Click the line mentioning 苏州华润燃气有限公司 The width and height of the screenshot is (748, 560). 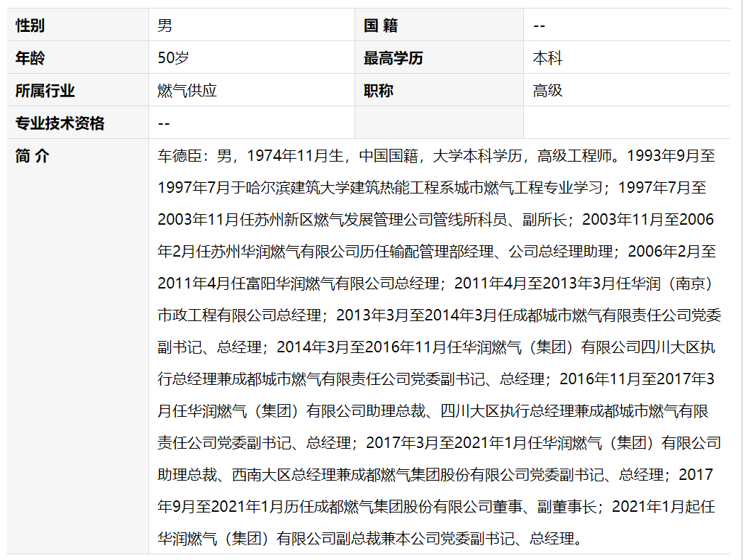pyautogui.click(x=437, y=252)
